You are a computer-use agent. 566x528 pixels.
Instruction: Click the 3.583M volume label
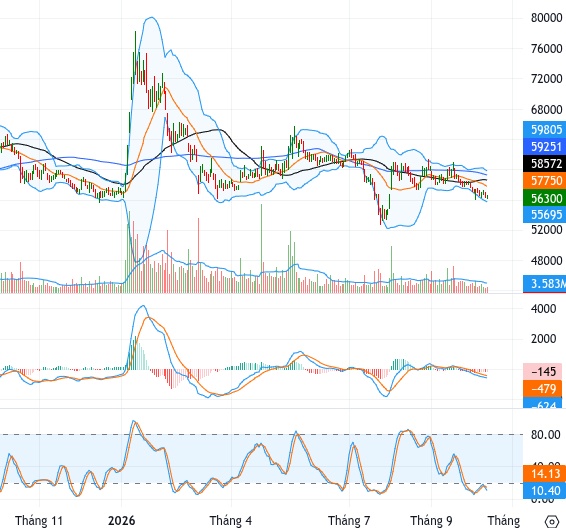click(x=544, y=283)
